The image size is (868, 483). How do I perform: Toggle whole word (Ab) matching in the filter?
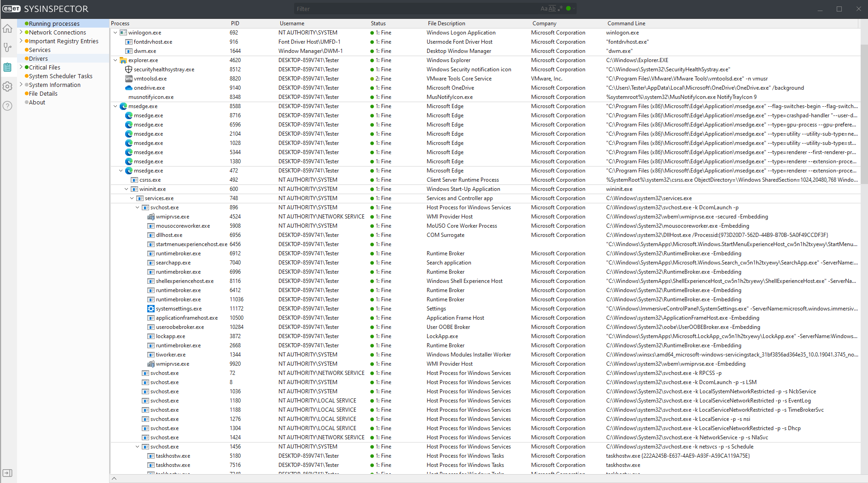552,9
